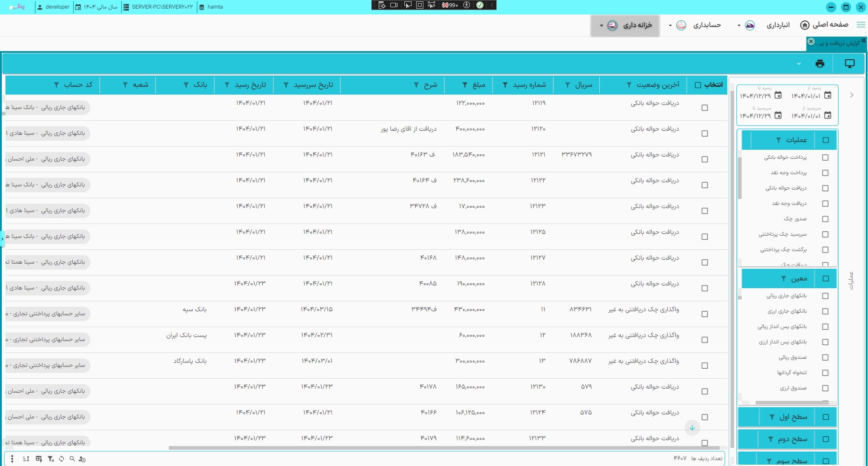Check the پرداخت حواله بانکی operation checkbox
This screenshot has width=868, height=466.
[x=825, y=157]
